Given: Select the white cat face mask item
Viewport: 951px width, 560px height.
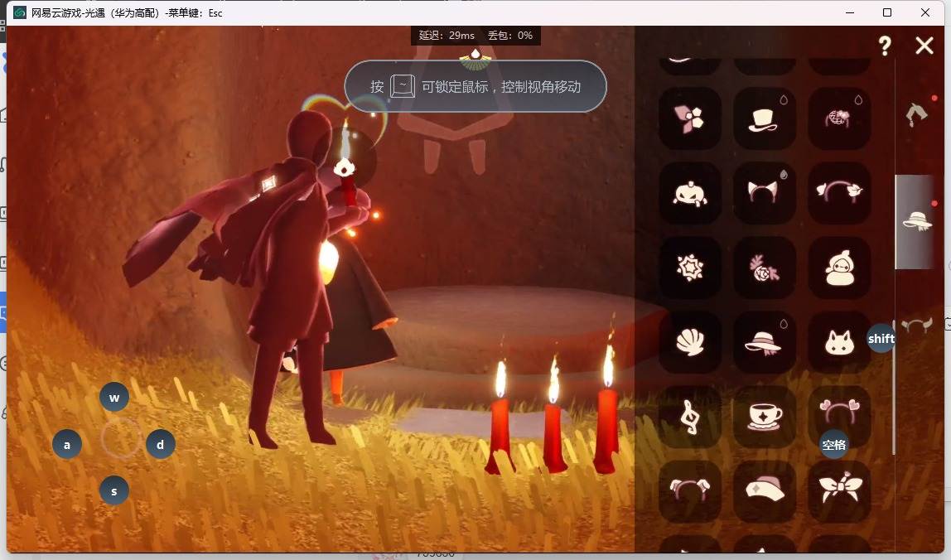Looking at the screenshot, I should 839,342.
